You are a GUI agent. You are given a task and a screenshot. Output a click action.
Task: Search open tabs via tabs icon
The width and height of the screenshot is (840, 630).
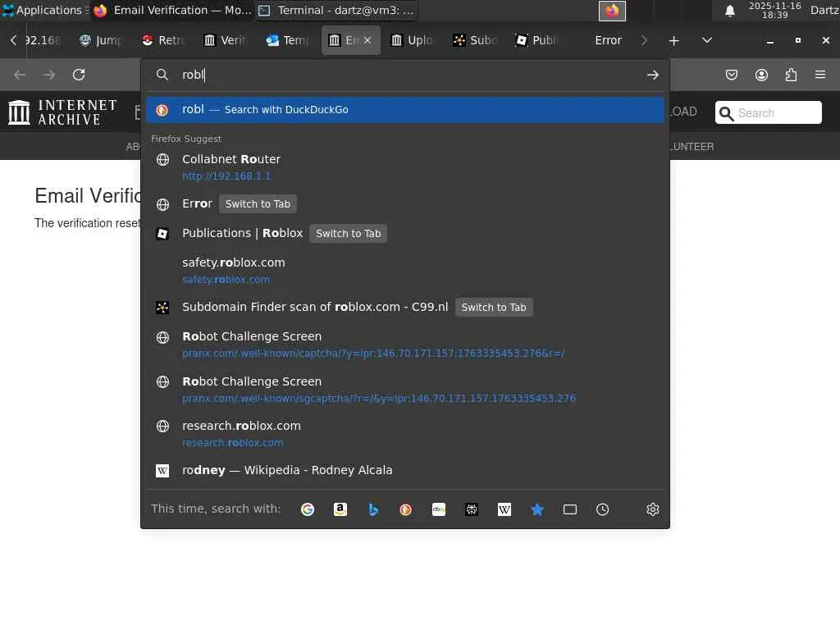pyautogui.click(x=570, y=509)
